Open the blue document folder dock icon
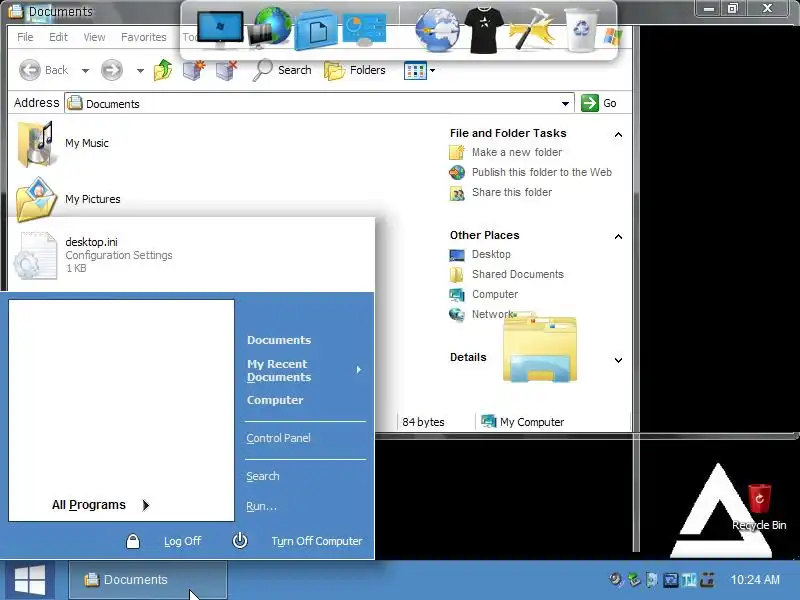800x600 pixels. (x=316, y=31)
